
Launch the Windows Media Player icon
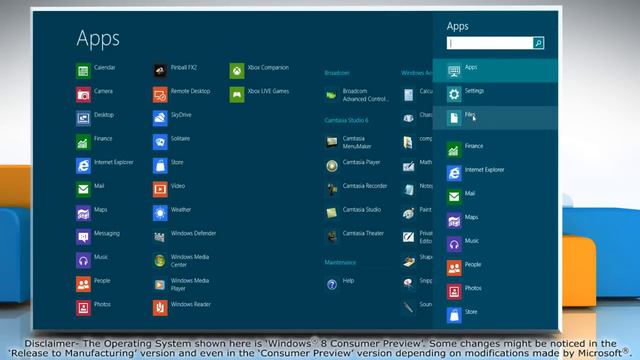(x=160, y=284)
